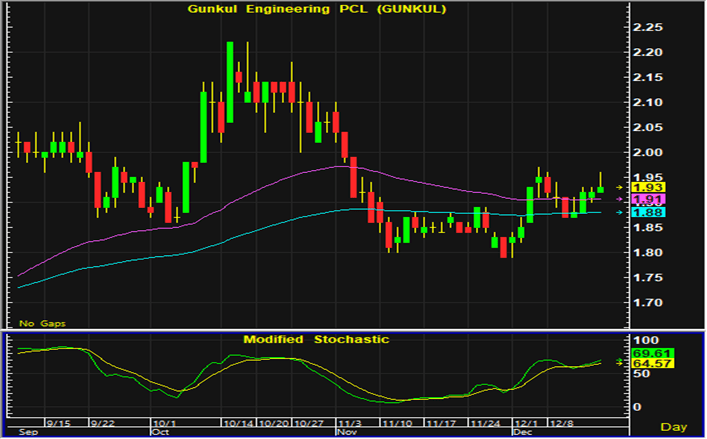This screenshot has height=439, width=707.
Task: Click the cyan arrow beside the 1.88 tag
Action: pos(620,212)
